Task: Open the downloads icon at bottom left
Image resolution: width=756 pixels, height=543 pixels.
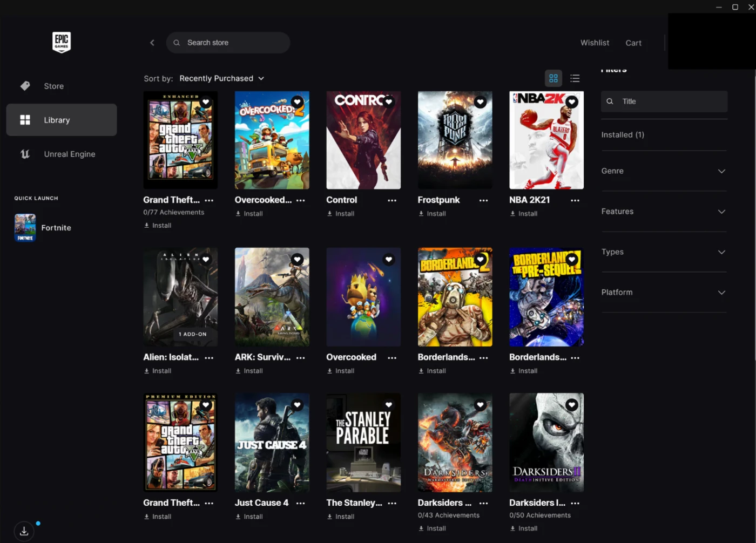Action: [x=24, y=531]
